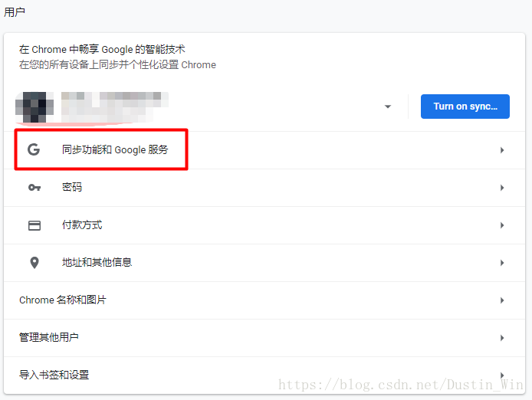Open 付款方式 settings
Viewport: 532px width, 400px height.
(x=264, y=225)
